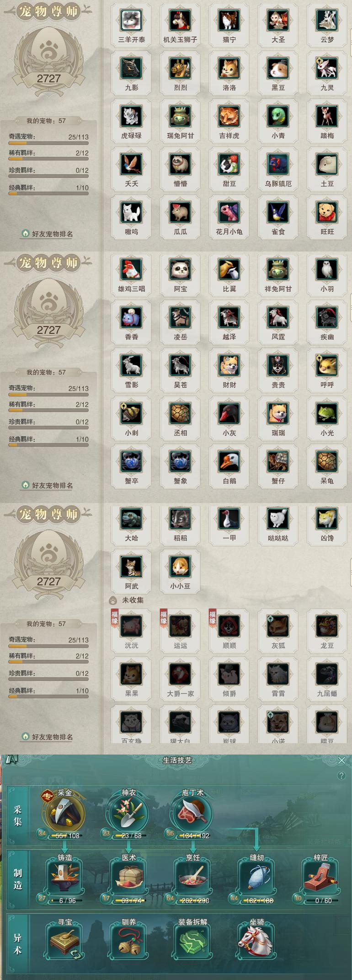View the uncollected 沅沅 pet
Screen dimensions: 352x980
131,626
